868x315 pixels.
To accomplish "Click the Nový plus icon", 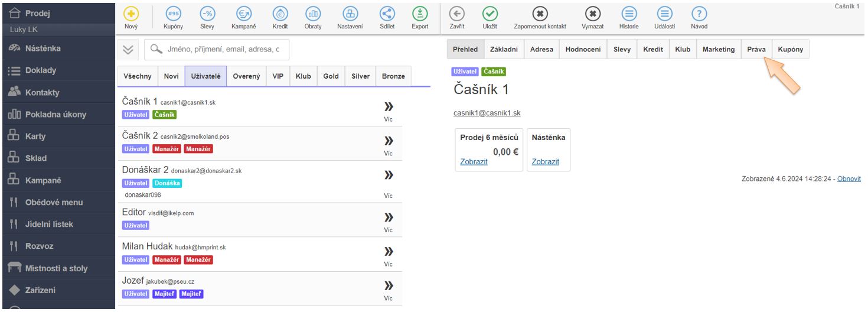I will point(131,14).
